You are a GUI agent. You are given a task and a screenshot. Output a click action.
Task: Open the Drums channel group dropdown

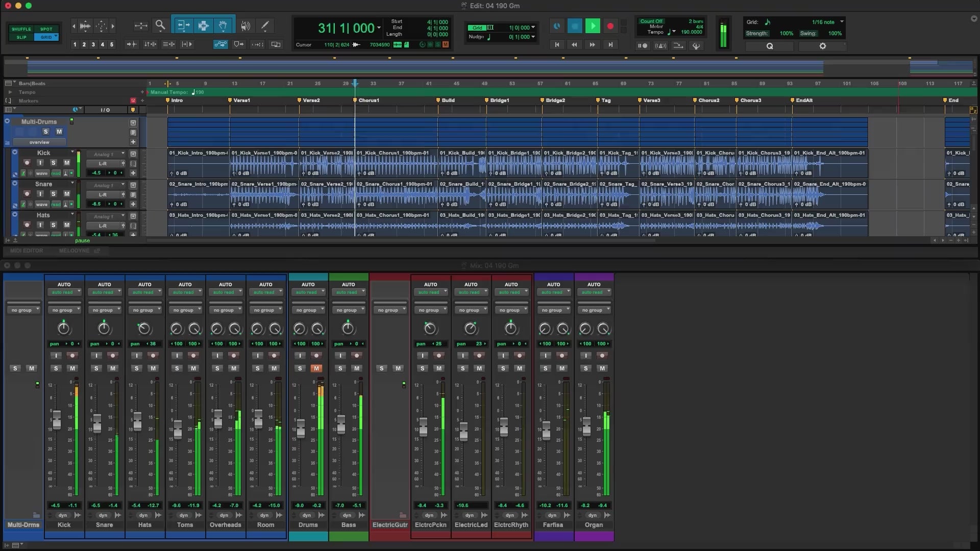click(308, 310)
